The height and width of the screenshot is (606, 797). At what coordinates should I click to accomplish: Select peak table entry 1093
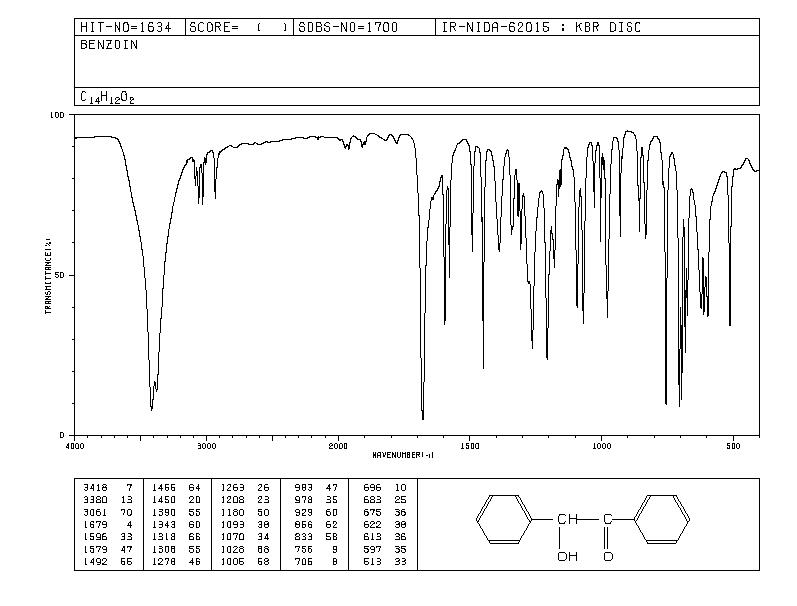[x=232, y=525]
